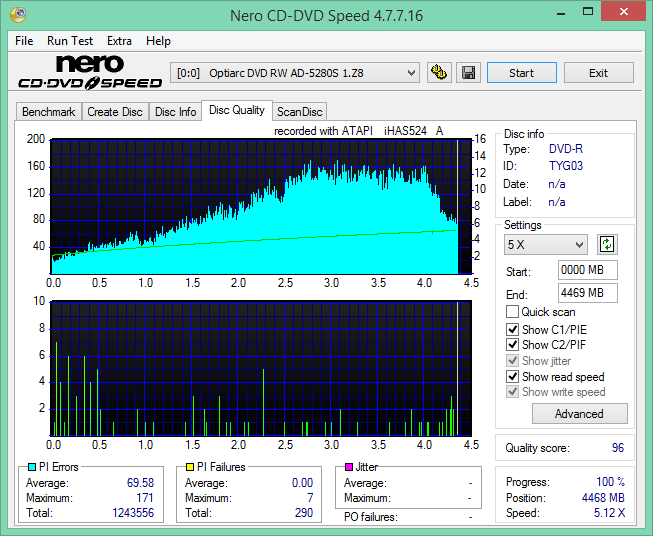Click the 'recorded with ATAPI iHAS524 A' text

358,131
